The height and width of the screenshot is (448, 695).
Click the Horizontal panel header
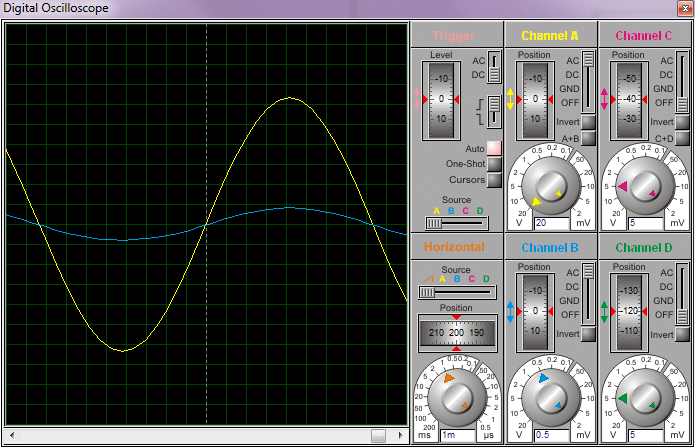coord(457,247)
